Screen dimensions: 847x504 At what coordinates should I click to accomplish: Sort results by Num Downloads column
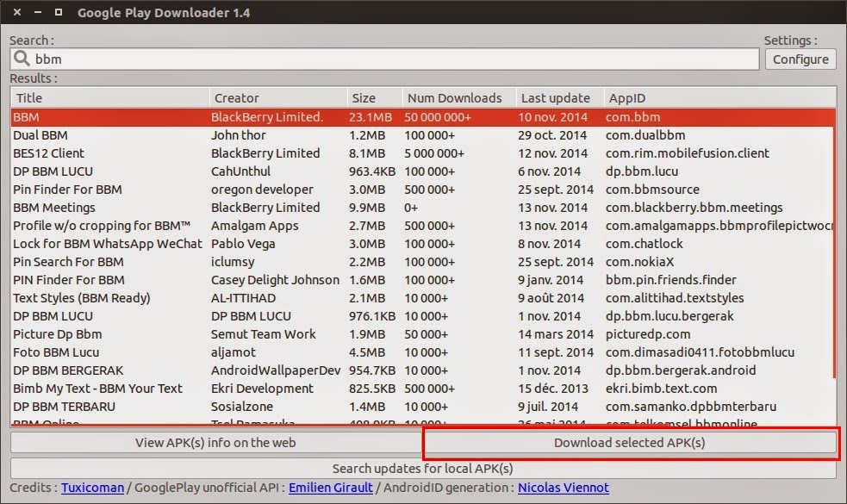[x=457, y=97]
